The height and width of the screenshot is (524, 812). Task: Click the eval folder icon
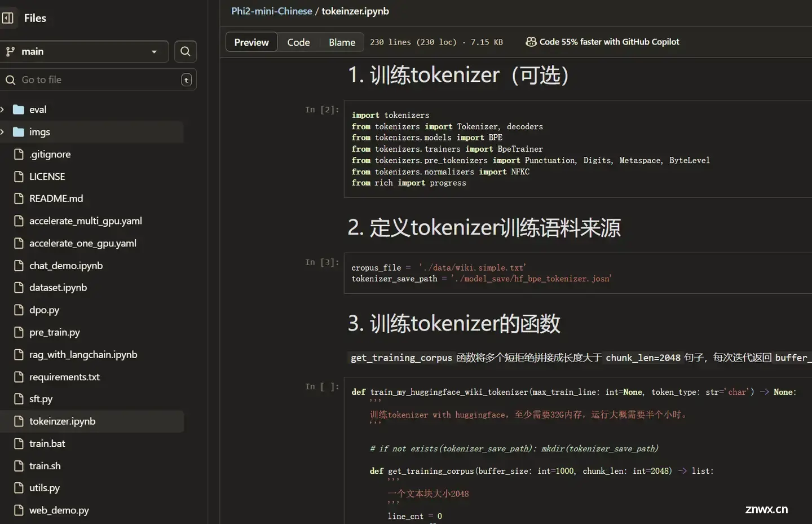(x=19, y=109)
